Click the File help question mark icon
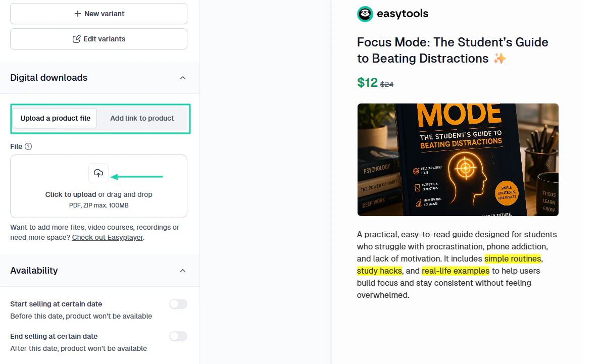Image resolution: width=602 pixels, height=364 pixels. pos(28,146)
